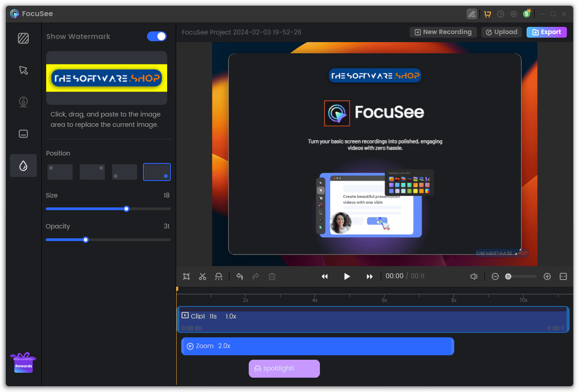579x392 pixels.
Task: Click the New Recording button
Action: [x=443, y=32]
